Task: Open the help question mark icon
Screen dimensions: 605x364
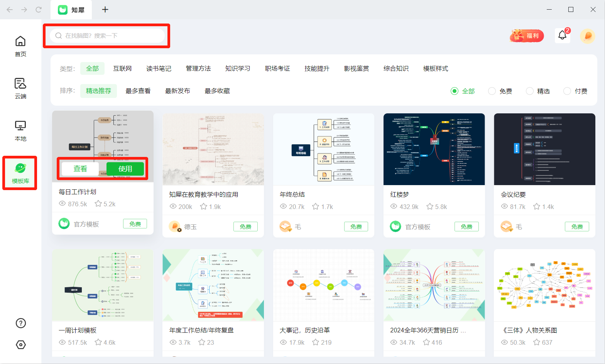Action: point(20,323)
